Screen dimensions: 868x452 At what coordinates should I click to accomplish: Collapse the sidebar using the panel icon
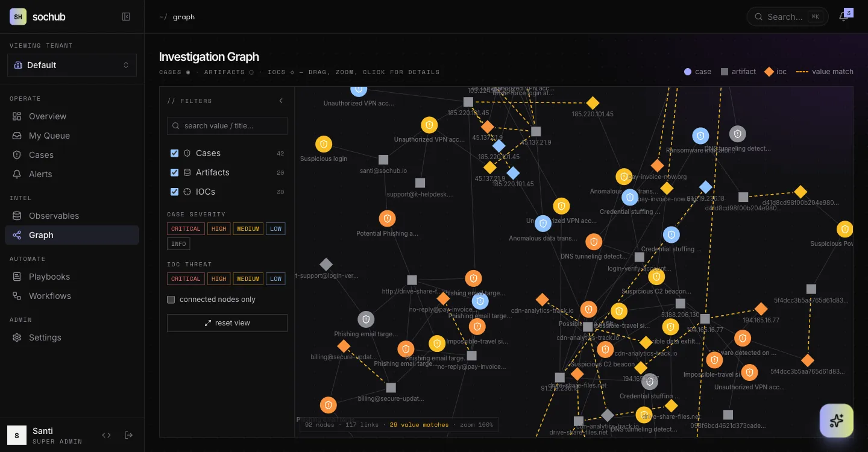click(x=126, y=17)
